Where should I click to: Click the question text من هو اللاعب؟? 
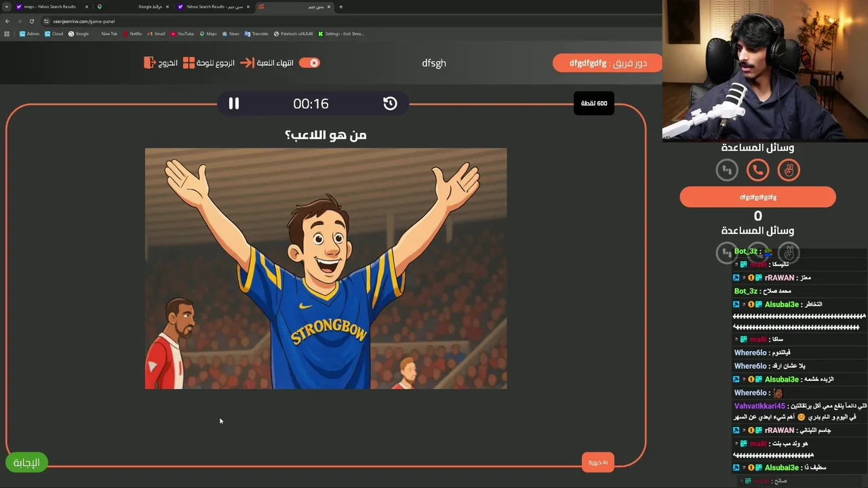coord(325,135)
